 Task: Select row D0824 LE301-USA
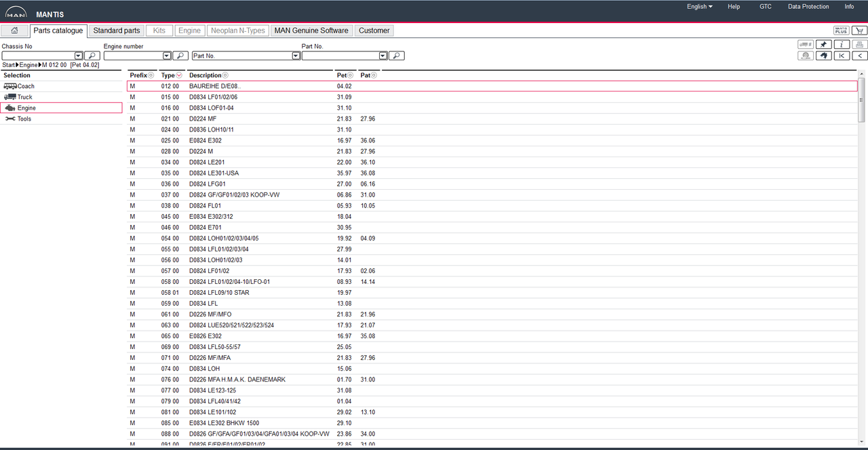coord(492,173)
